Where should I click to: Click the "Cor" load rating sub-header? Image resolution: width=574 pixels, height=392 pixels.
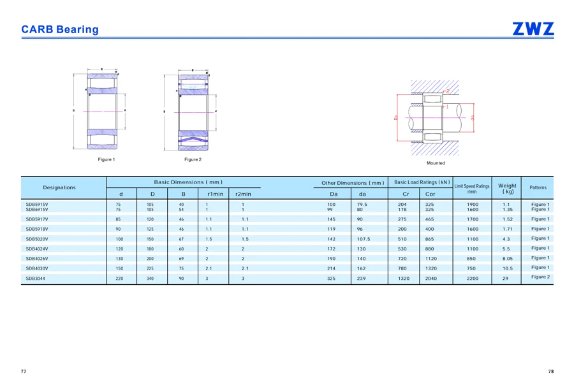tap(430, 194)
